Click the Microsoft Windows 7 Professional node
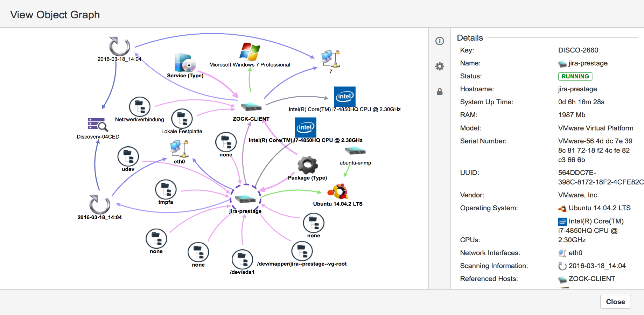Viewport: 644px width, 315px height. tap(250, 52)
